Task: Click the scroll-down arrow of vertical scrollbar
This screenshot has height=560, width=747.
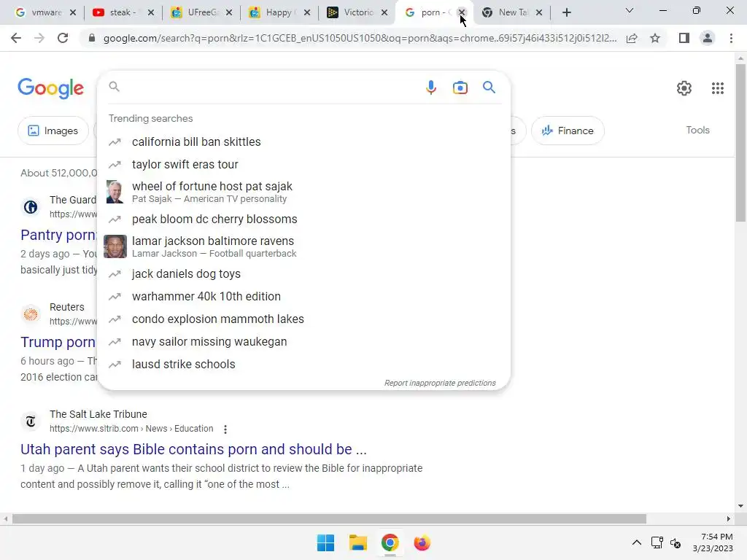Action: tap(740, 506)
